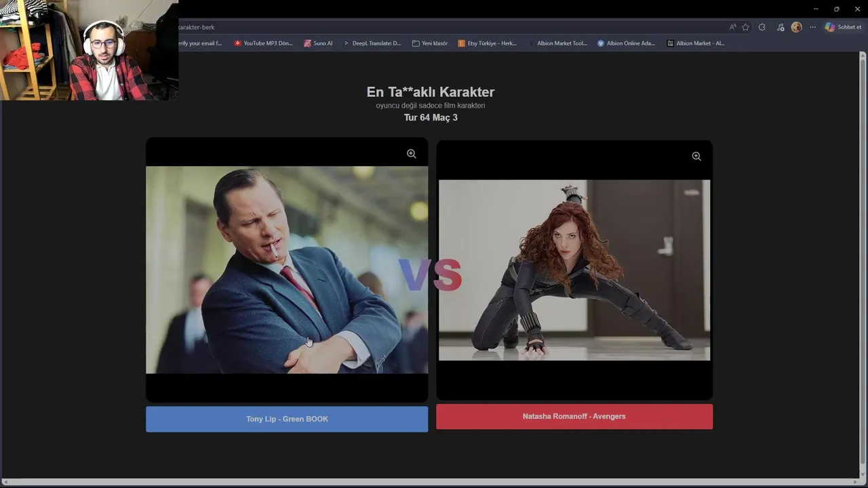
Task: Open Albion Market Tool bookmark
Action: [x=557, y=43]
